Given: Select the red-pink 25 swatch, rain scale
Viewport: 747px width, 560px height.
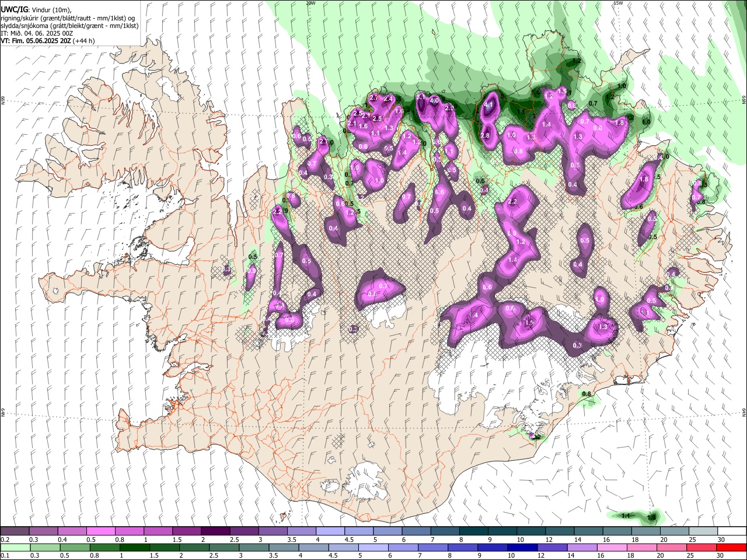Looking at the screenshot, I should pos(701,547).
